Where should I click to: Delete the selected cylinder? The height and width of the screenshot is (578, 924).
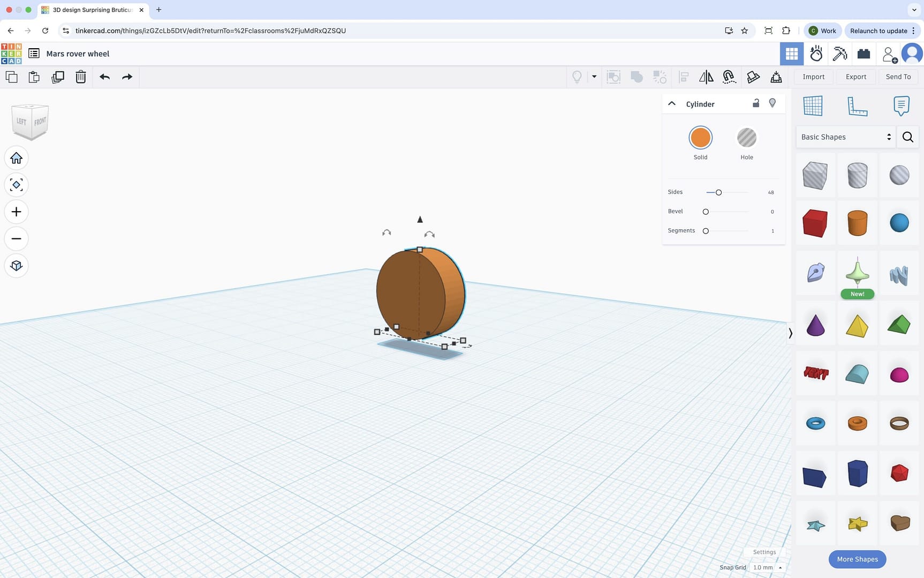tap(81, 77)
